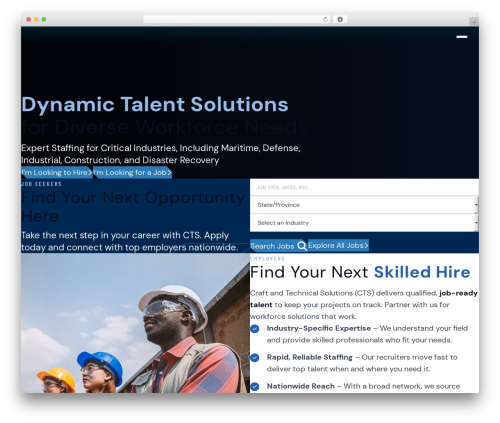Screen dimensions: 500x423
Task: Click the browser download indicator icon
Action: (x=340, y=19)
